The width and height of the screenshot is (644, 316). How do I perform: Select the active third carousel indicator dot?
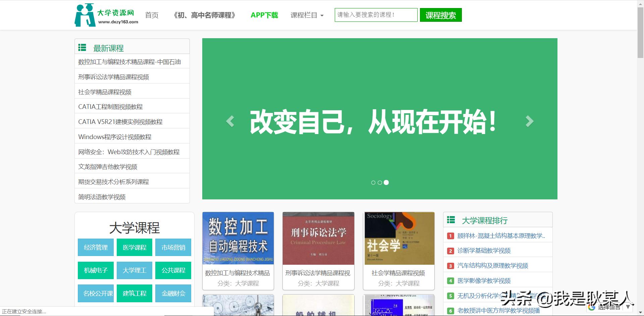click(386, 183)
